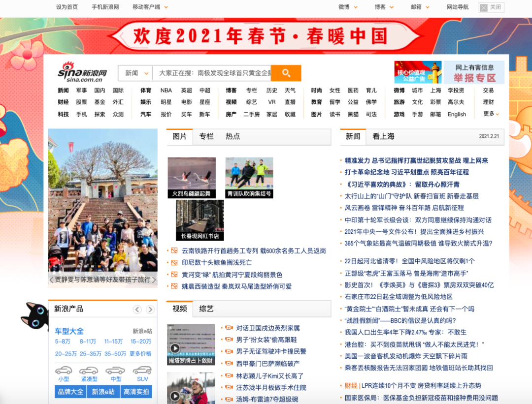
Task: Click the previous-slide arrow on 贾静雯 photo caption
Action: (x=51, y=280)
